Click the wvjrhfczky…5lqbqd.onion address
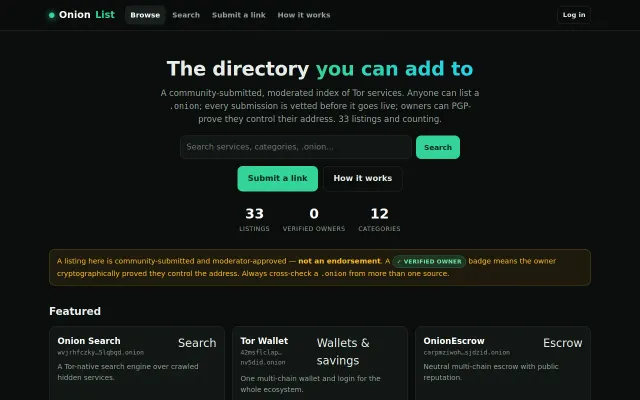The height and width of the screenshot is (400, 640). pos(101,352)
